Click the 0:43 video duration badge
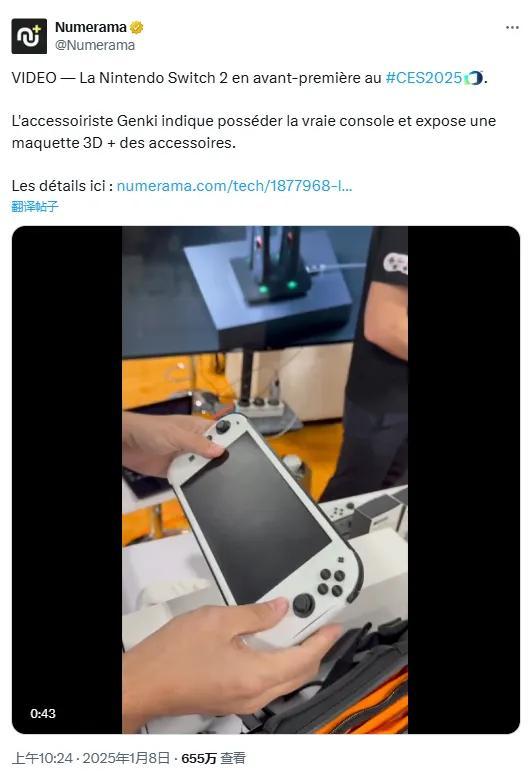This screenshot has height=778, width=531. 43,713
